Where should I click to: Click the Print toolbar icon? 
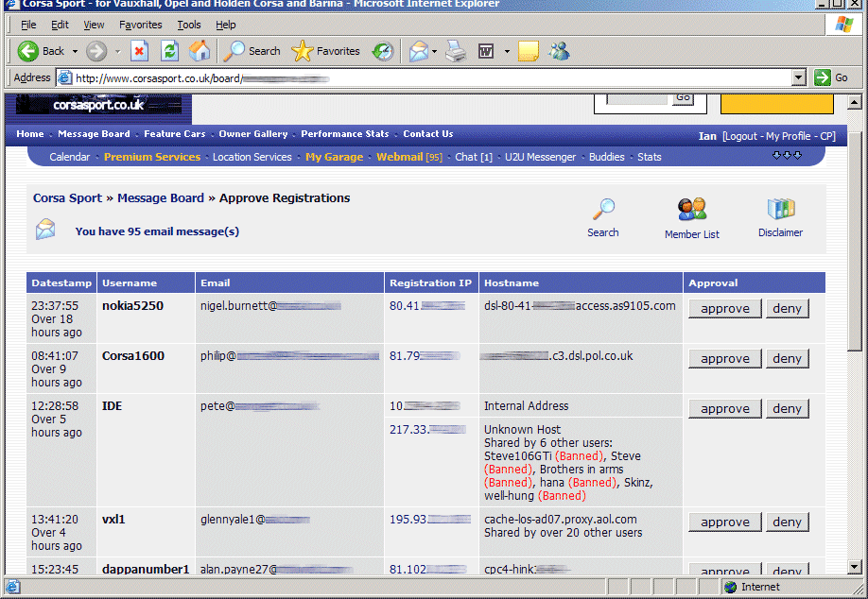point(455,51)
